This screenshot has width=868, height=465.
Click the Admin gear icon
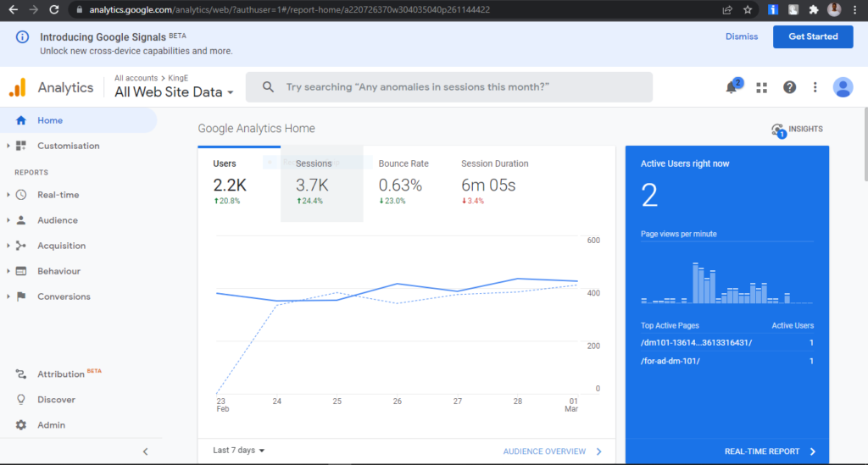tap(21, 424)
